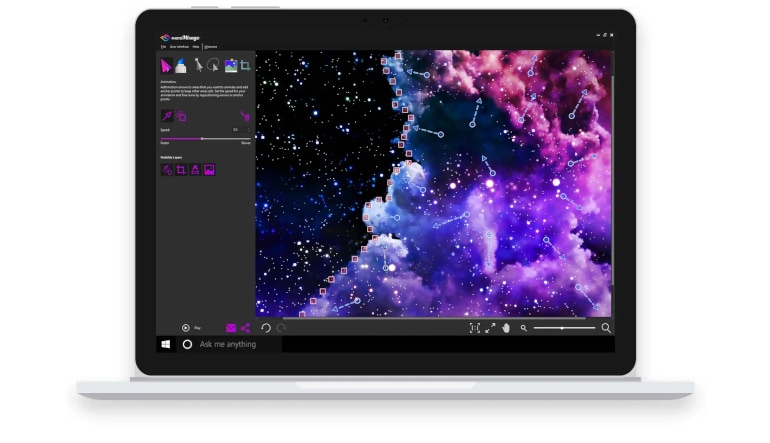Undo the last action
770x443 pixels.
coord(266,327)
